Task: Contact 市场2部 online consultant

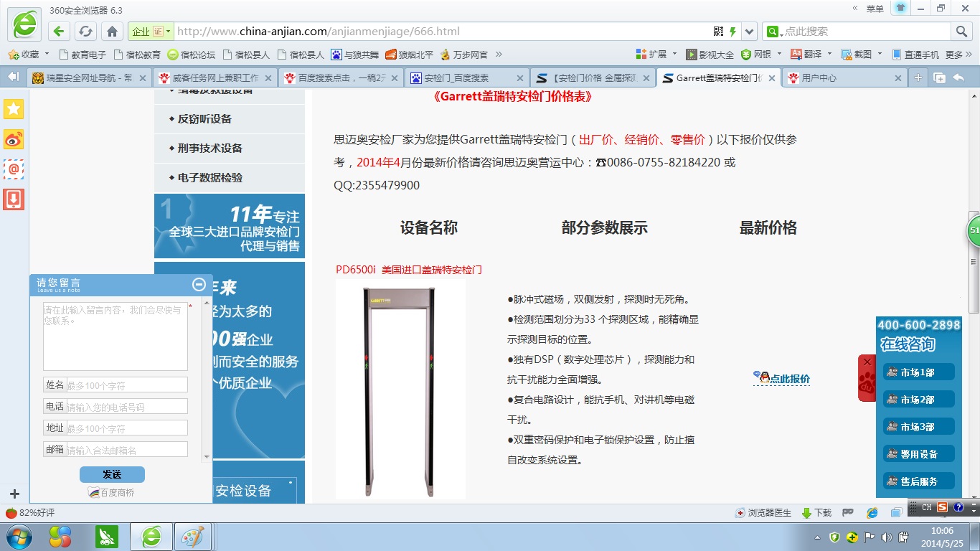Action: click(919, 399)
